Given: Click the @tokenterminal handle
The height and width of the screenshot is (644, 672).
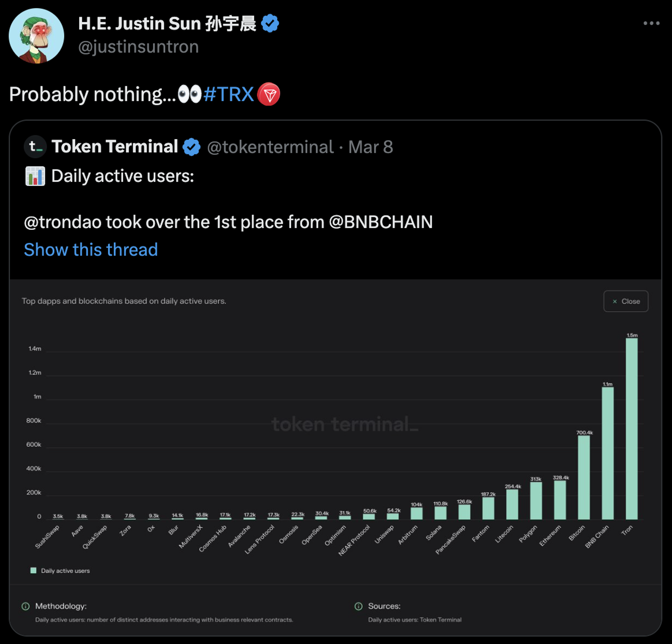Looking at the screenshot, I should (x=270, y=147).
